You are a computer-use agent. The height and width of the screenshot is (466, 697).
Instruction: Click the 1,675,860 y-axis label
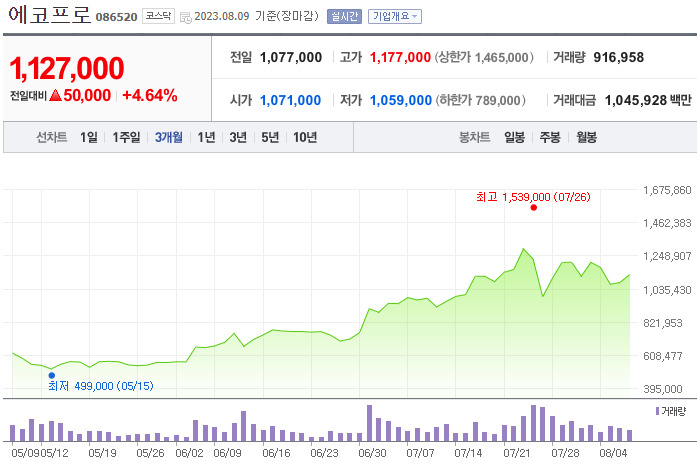(x=667, y=190)
